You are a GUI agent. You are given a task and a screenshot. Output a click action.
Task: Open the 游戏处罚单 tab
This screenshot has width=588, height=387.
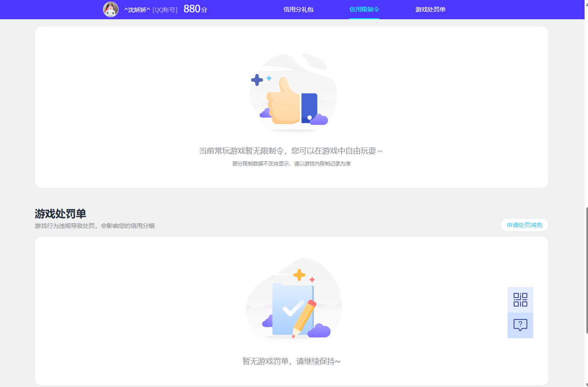pyautogui.click(x=430, y=9)
